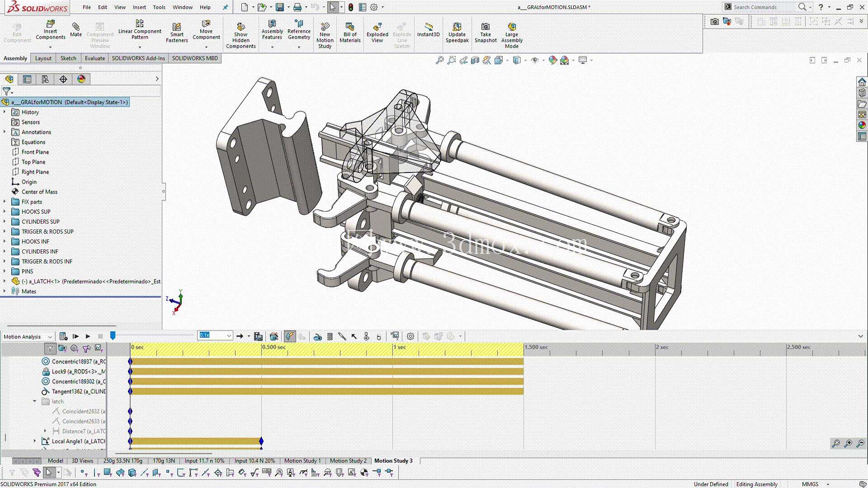Take Snapshot of the assembly

coord(486,33)
